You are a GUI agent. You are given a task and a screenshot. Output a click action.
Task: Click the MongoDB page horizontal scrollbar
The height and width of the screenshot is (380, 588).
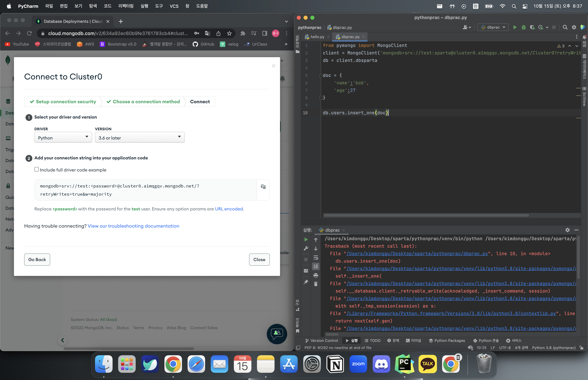point(129,349)
